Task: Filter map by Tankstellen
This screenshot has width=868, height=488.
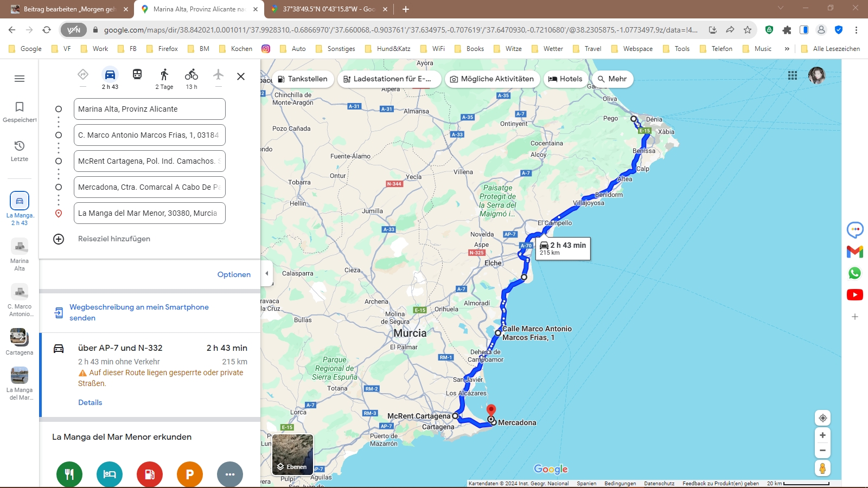Action: coord(303,79)
